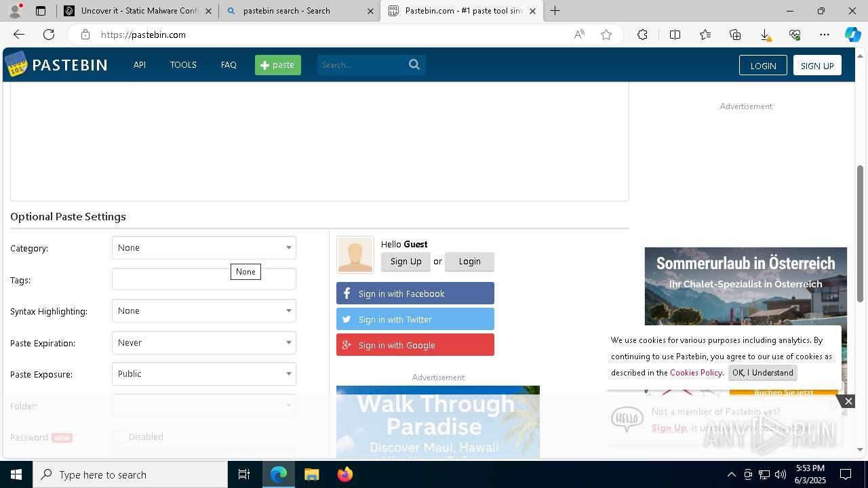This screenshot has width=868, height=488.
Task: Launch Firefox from taskbar
Action: point(344,474)
